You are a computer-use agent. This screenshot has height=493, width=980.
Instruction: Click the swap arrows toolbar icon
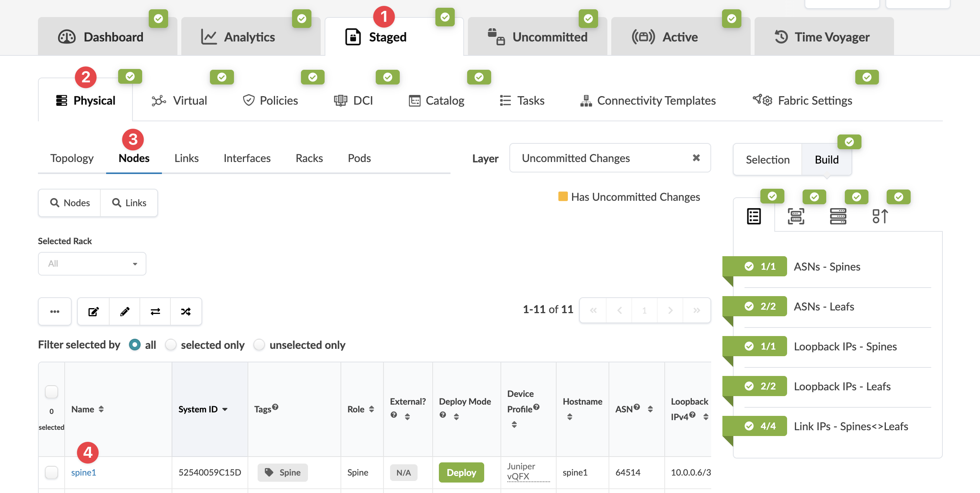[155, 311]
